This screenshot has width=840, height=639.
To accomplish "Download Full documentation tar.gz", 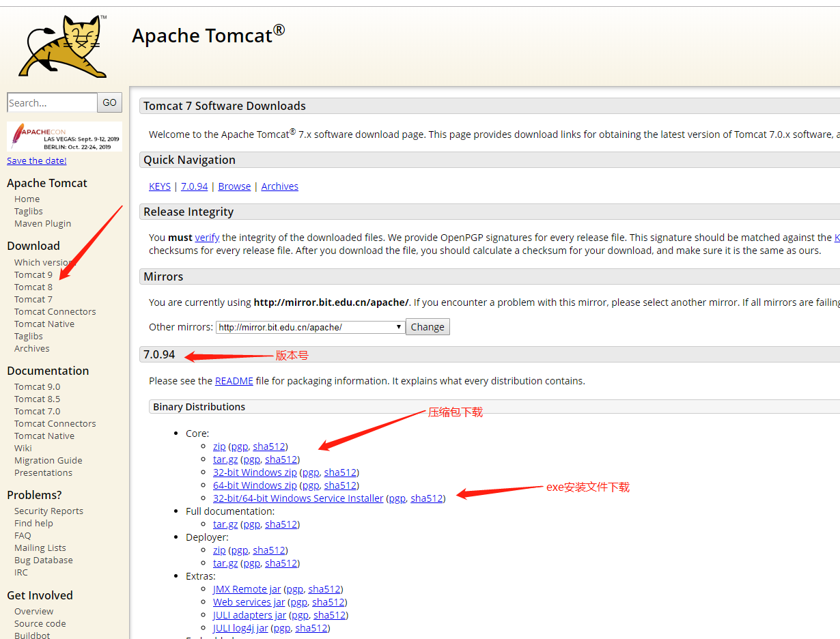I will tap(225, 524).
